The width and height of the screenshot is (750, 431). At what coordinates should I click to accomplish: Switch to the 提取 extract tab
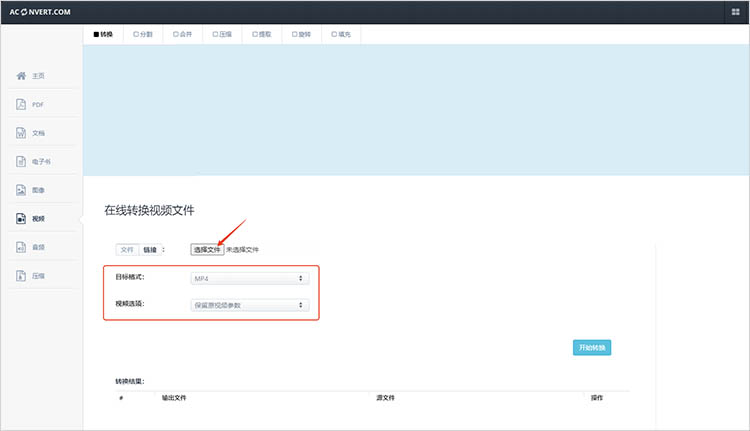click(x=262, y=34)
